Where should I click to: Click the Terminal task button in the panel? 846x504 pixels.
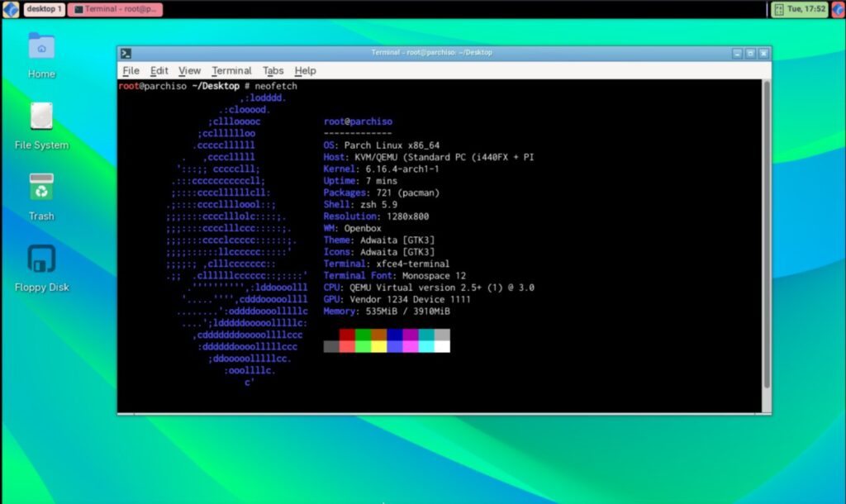[115, 9]
